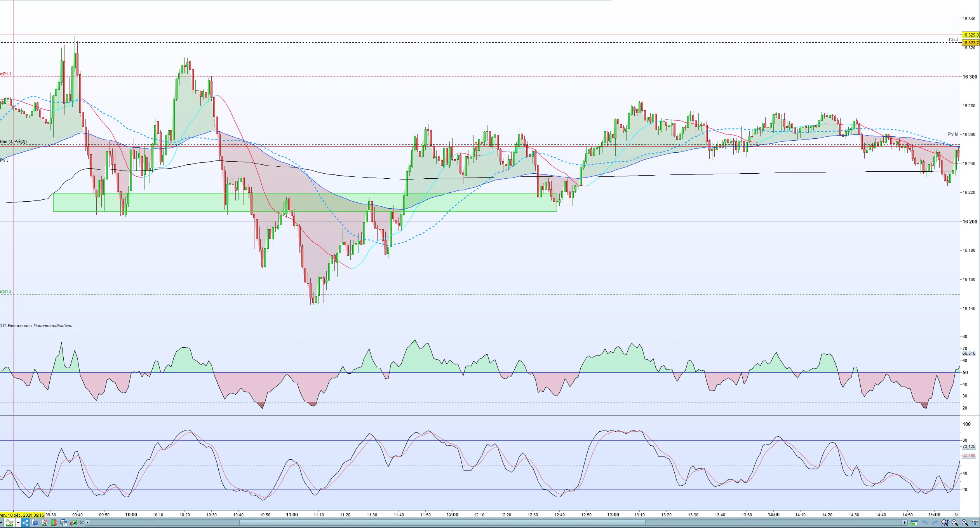Click the auto-fit zoom magnifier icon

[945, 523]
